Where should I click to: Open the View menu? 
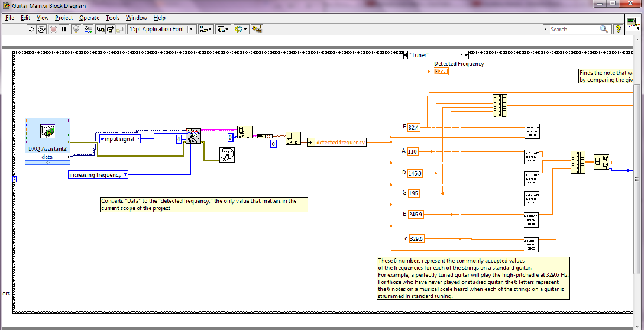pos(43,18)
